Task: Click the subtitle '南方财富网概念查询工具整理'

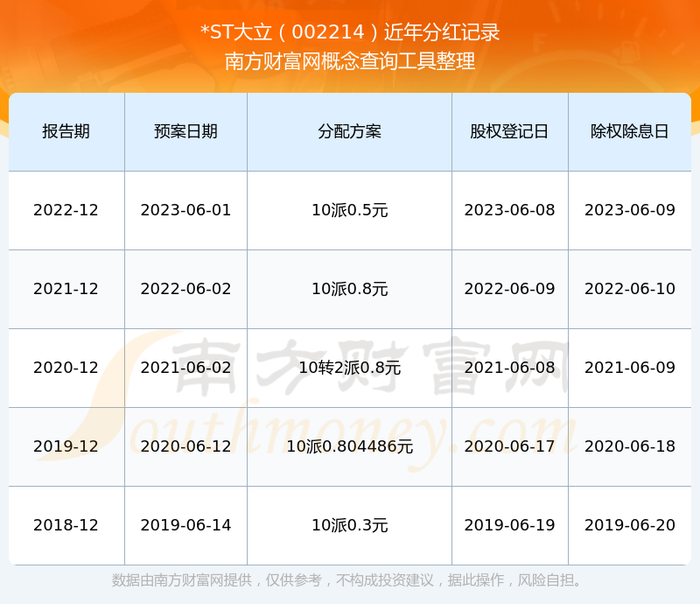Action: point(350,61)
